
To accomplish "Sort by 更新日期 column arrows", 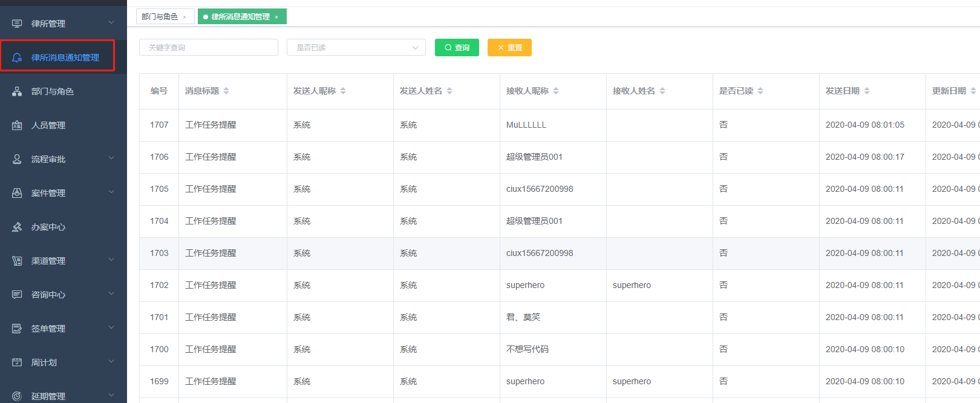I will coord(973,91).
